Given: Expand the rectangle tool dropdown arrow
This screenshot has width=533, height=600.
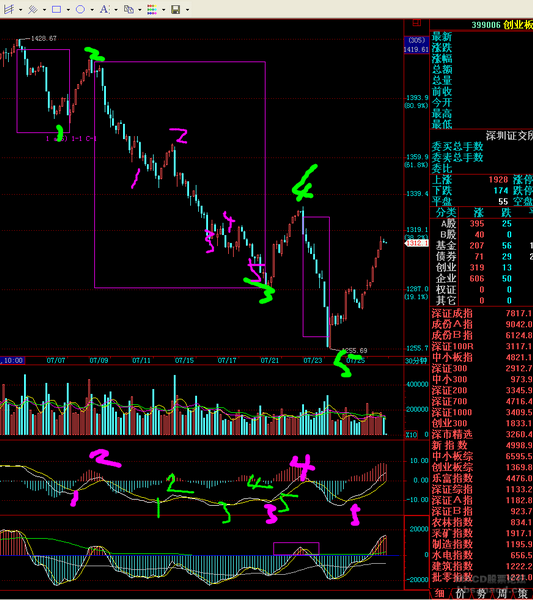Looking at the screenshot, I should pos(68,10).
